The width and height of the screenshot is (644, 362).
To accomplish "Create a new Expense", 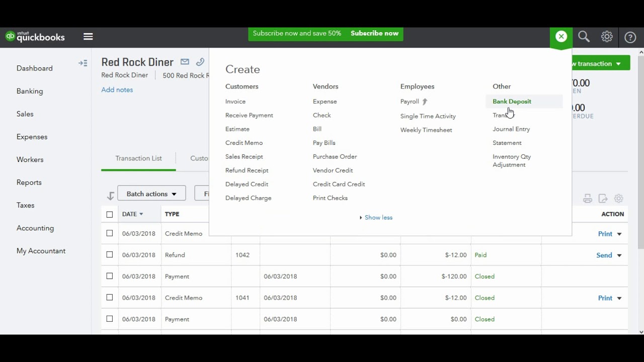I will tap(325, 102).
